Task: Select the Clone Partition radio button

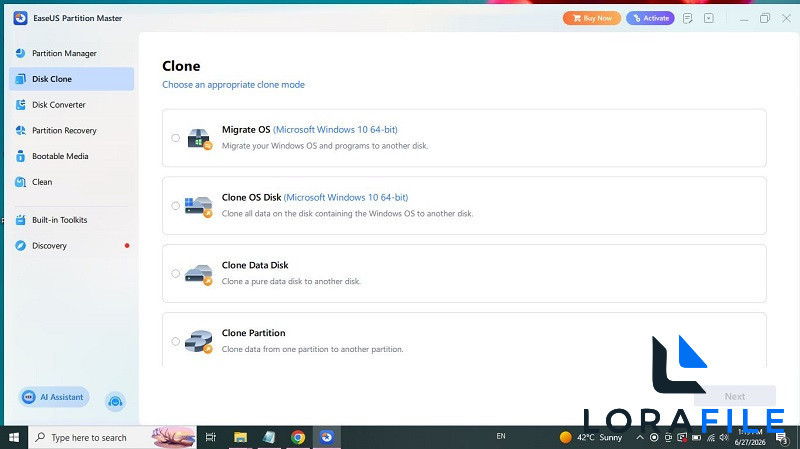Action: (x=176, y=341)
